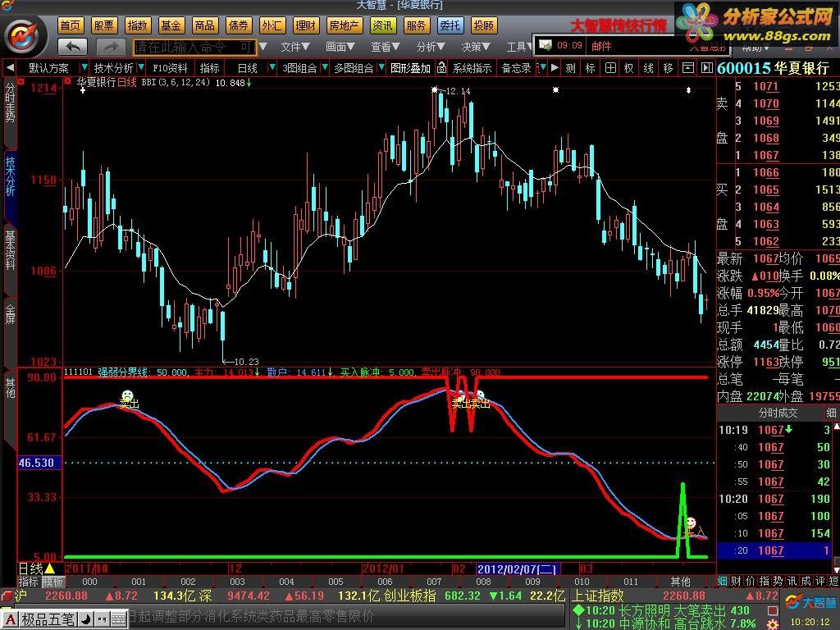
Task: Open dropdown arrow next to 日线
Action: click(x=272, y=67)
